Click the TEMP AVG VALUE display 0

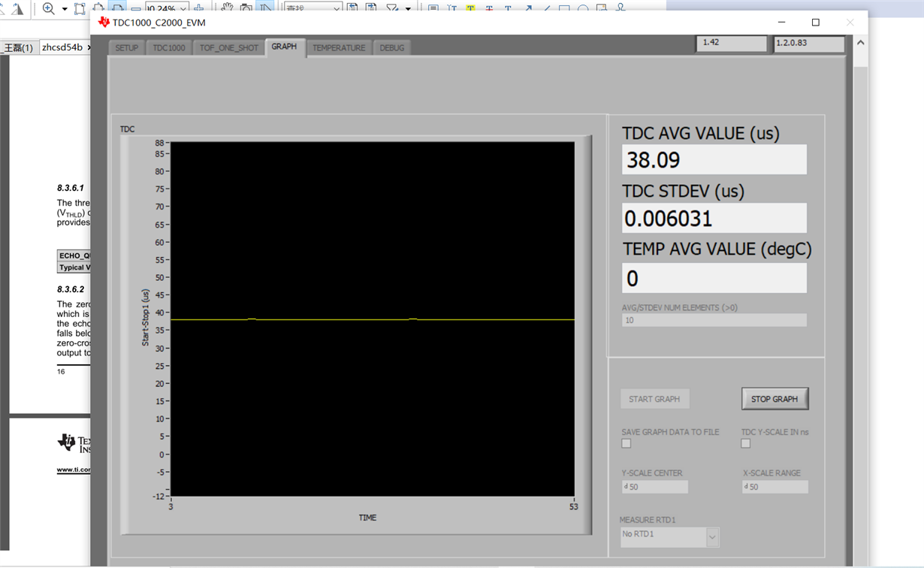(714, 278)
